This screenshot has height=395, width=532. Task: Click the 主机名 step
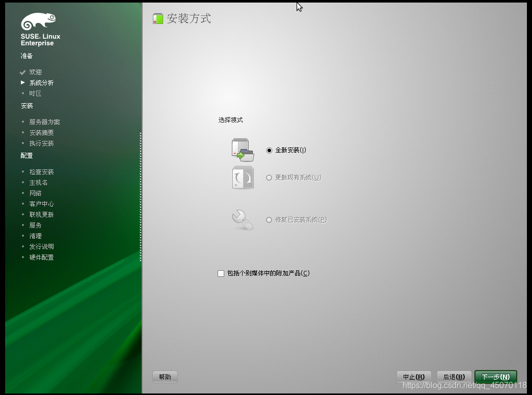[x=38, y=183]
